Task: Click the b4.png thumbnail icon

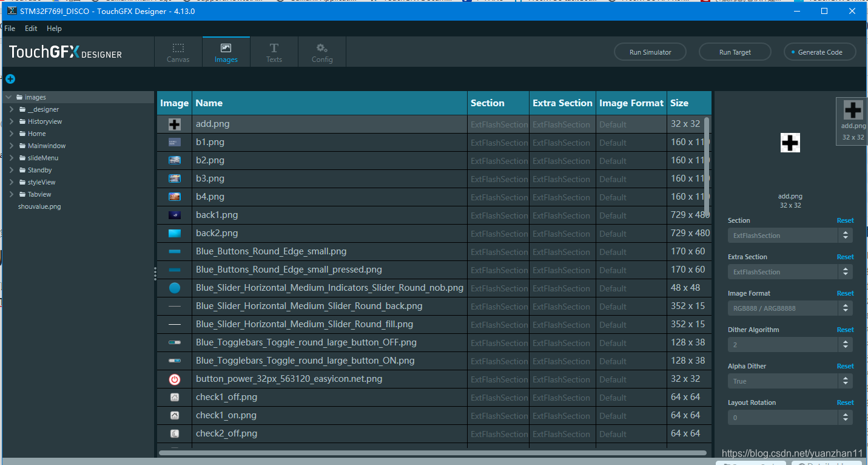Action: click(175, 197)
